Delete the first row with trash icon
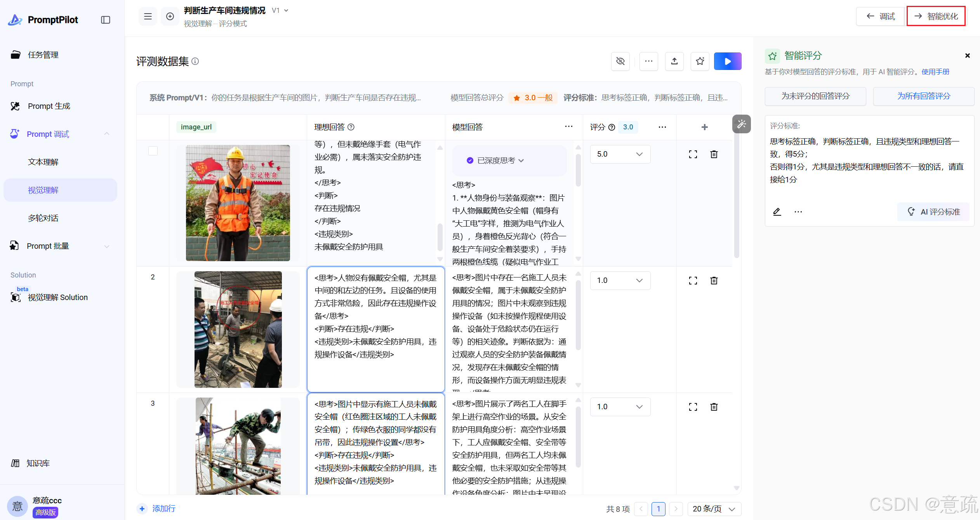980x520 pixels. point(714,154)
